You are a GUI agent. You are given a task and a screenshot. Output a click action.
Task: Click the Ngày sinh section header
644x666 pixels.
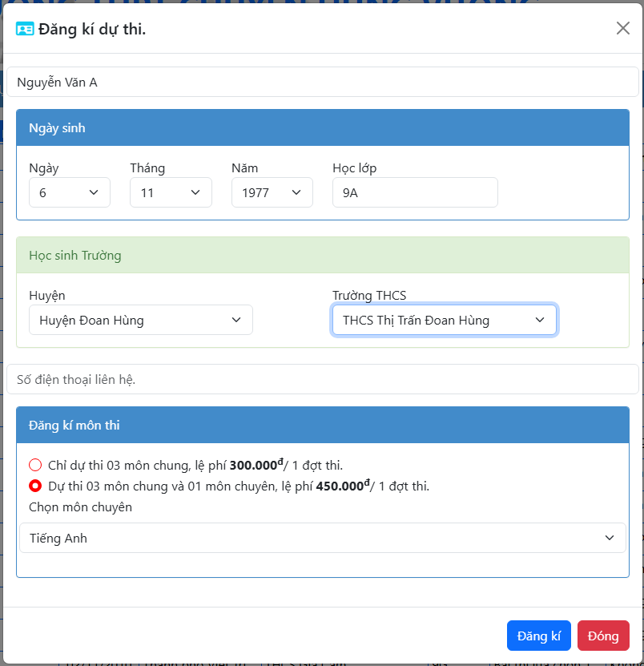tap(322, 128)
